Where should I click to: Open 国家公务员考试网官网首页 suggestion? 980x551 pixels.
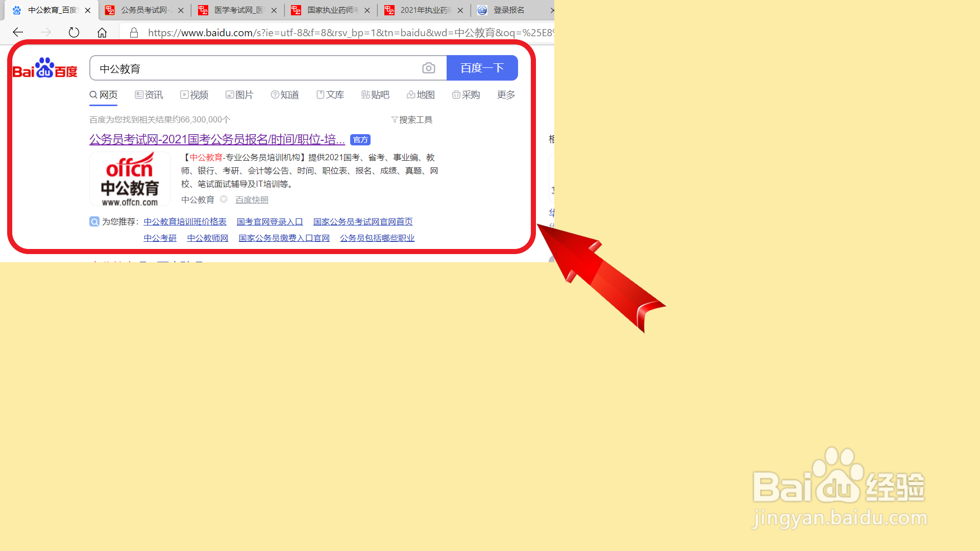tap(363, 222)
